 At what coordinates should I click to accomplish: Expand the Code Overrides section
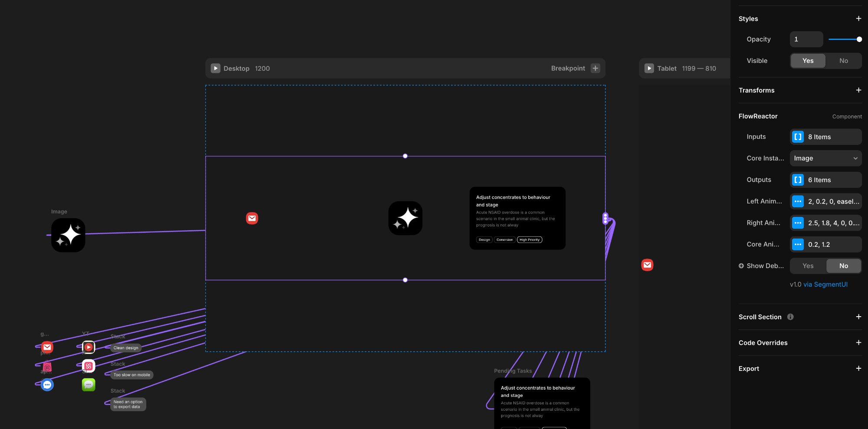(858, 343)
